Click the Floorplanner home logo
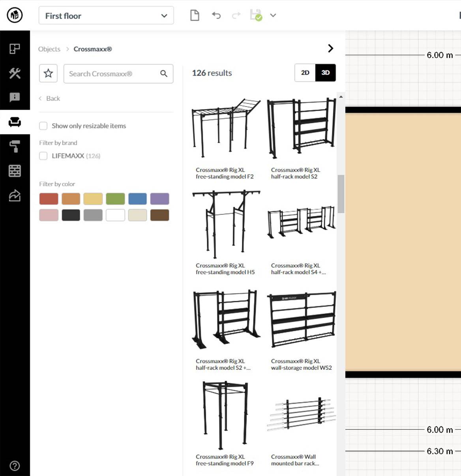Image resolution: width=461 pixels, height=476 pixels. tap(15, 15)
